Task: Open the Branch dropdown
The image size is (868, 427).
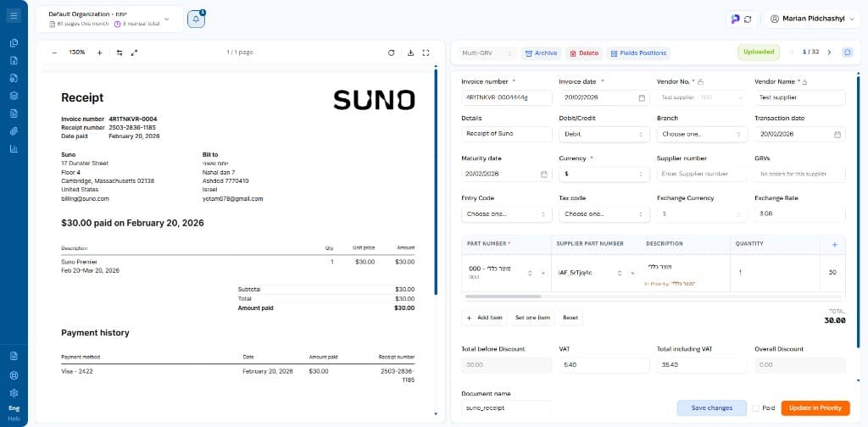Action: click(702, 134)
